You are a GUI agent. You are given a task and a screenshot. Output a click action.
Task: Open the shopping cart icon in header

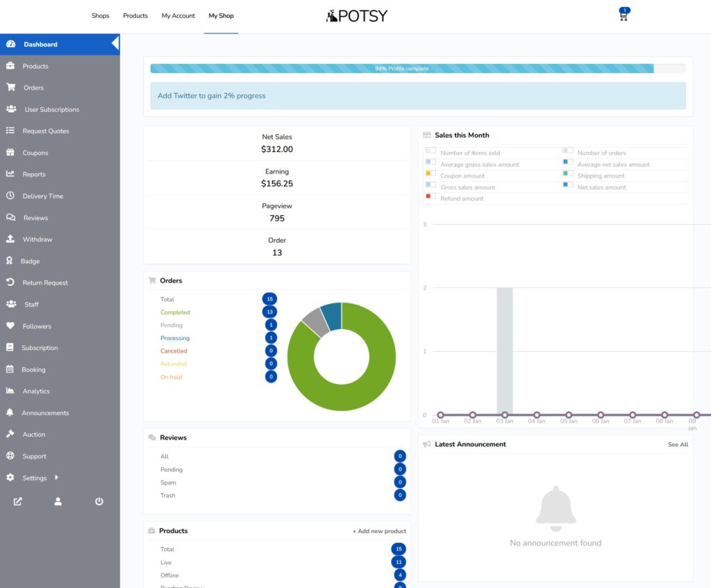coord(624,15)
